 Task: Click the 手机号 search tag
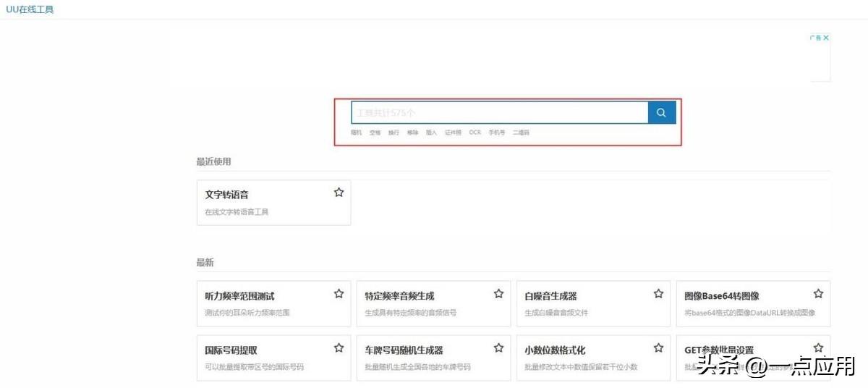[497, 133]
